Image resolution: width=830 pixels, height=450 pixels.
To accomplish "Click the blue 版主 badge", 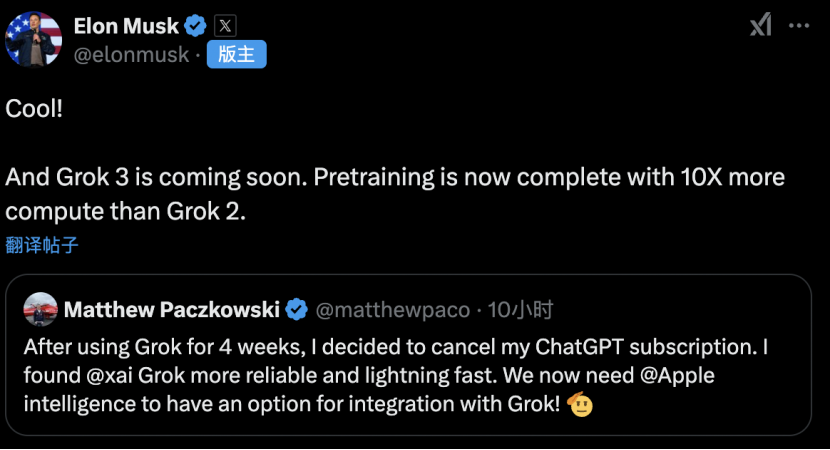I will (236, 55).
